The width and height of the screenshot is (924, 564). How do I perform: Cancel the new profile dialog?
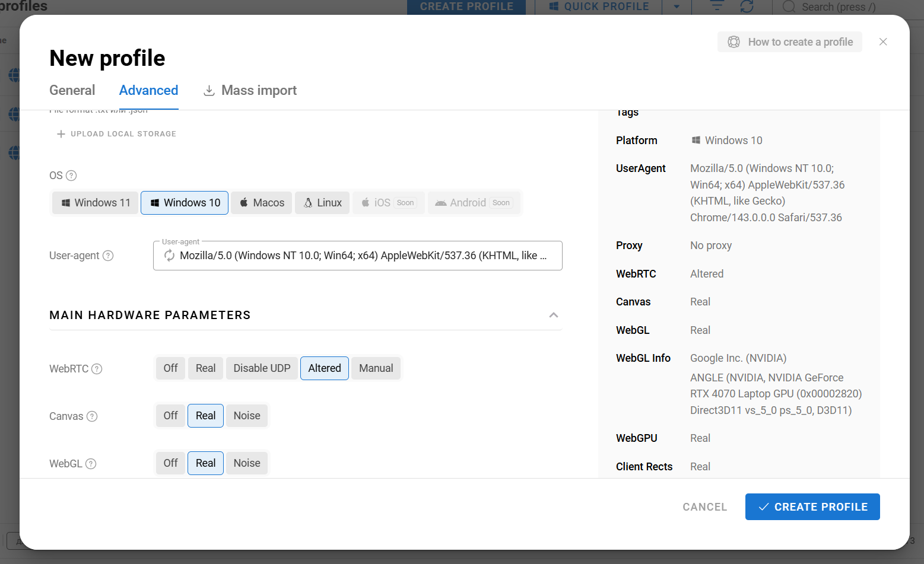click(704, 507)
